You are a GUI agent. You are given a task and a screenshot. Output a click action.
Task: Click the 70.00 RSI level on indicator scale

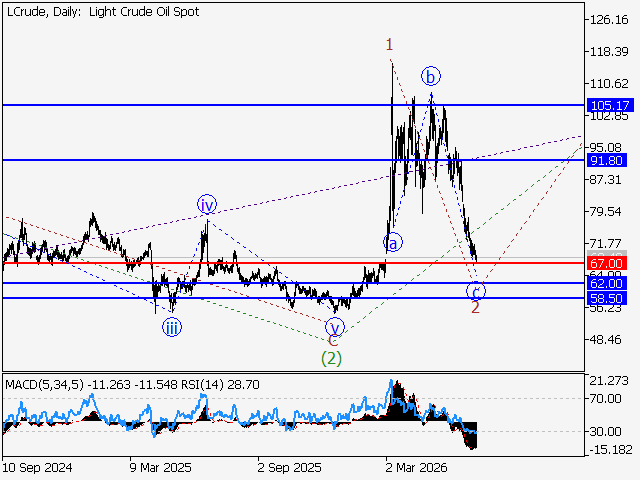click(x=606, y=398)
